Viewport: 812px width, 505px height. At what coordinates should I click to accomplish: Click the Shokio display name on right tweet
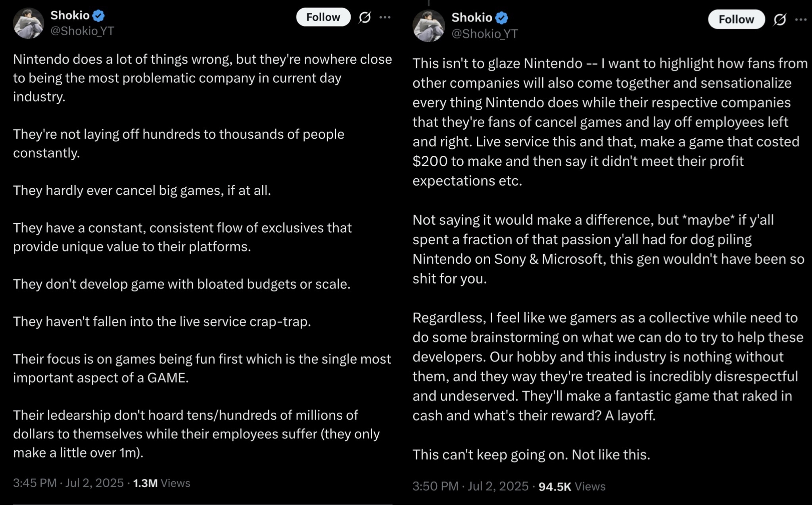472,18
